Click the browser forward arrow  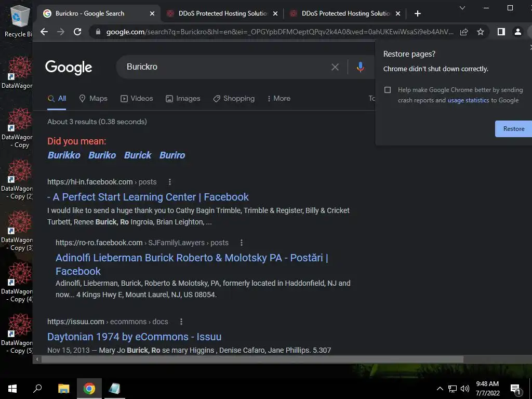click(61, 32)
